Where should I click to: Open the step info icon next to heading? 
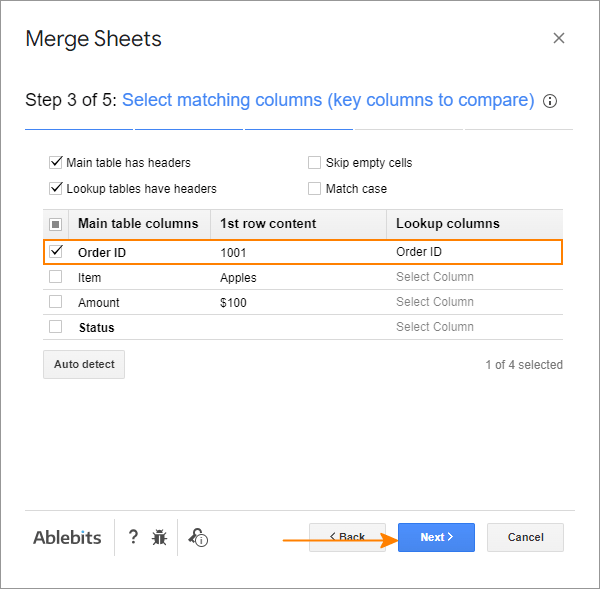click(550, 101)
